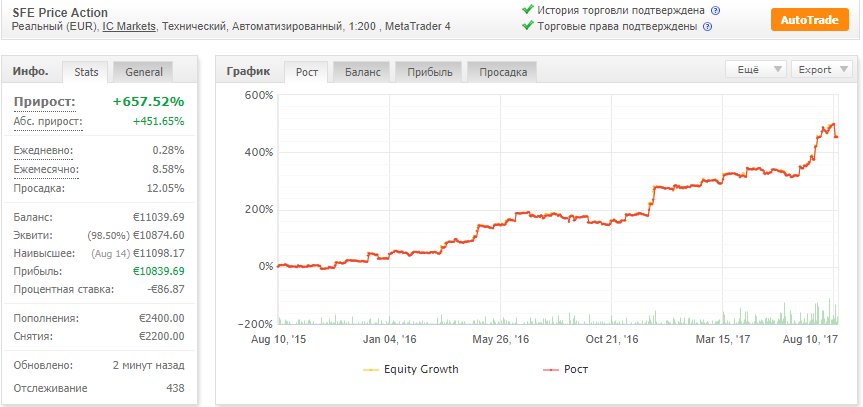Open the Export dropdown menu
This screenshot has width=863, height=407.
pyautogui.click(x=821, y=69)
